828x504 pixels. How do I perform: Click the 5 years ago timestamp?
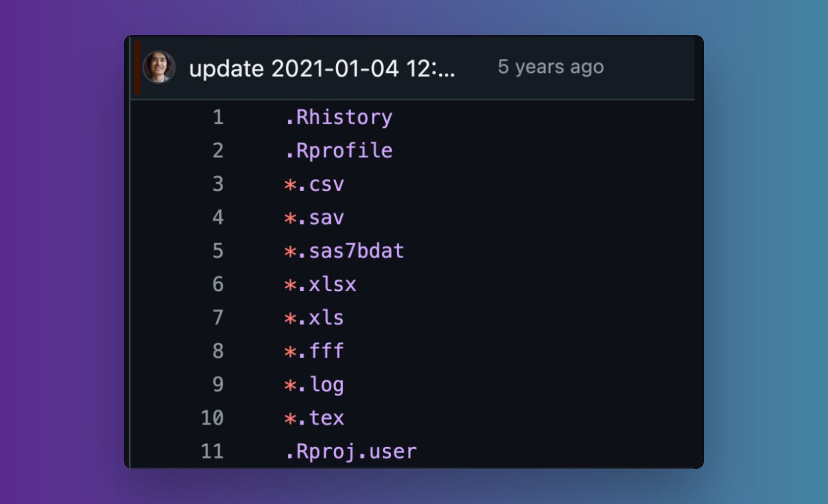tap(551, 68)
